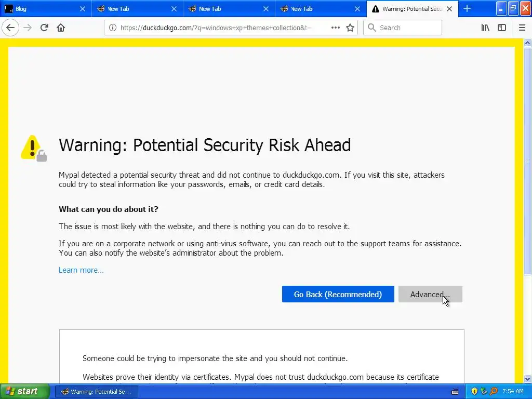Close the third New Tab
Image resolution: width=532 pixels, height=399 pixels.
(357, 9)
